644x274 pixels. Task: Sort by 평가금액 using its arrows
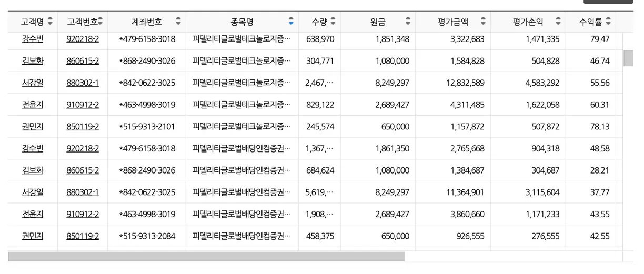click(483, 22)
